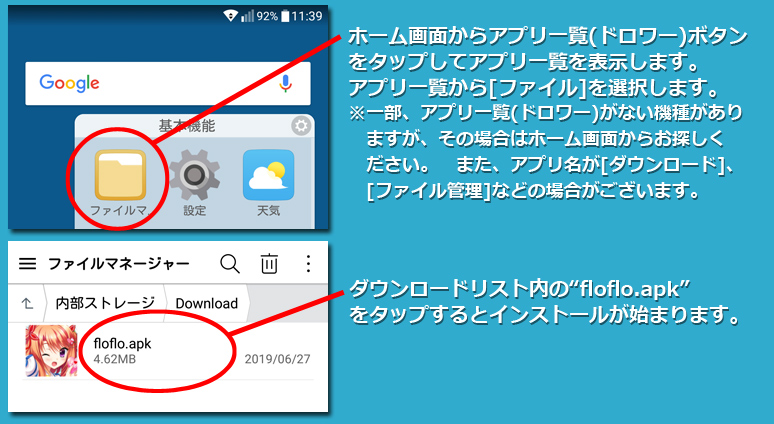Click the Google search field
Image resolution: width=774 pixels, height=424 pixels.
point(168,83)
